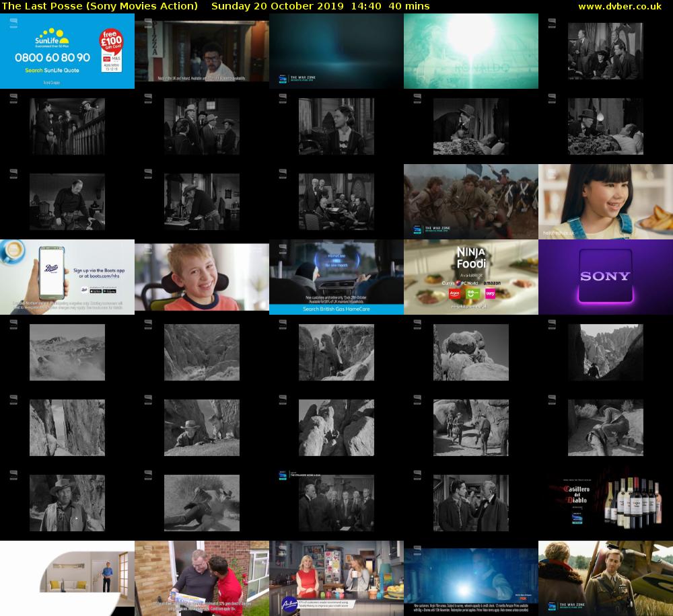Open the dusty desert landscape thumbnail
Image resolution: width=673 pixels, height=616 pixels.
pyautogui.click(x=67, y=352)
